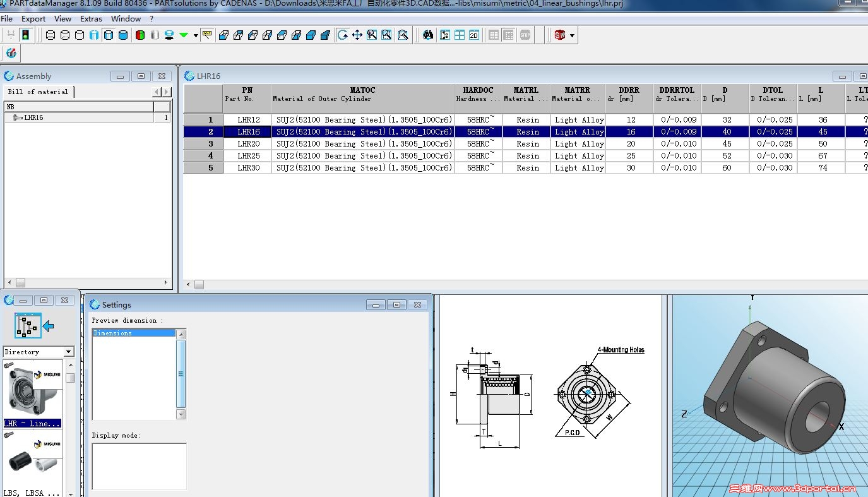This screenshot has height=497, width=868.
Task: Click the traffic light status icon
Action: tap(25, 35)
